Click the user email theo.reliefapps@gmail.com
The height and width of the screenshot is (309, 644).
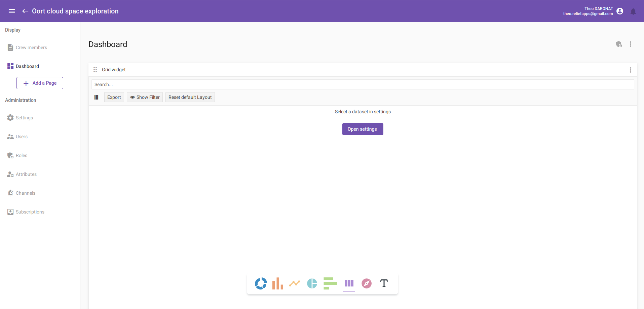coord(588,14)
